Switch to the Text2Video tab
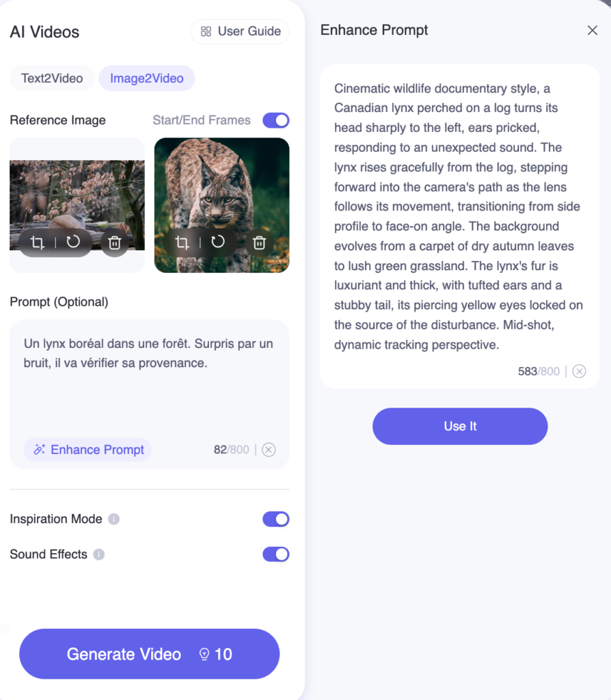The image size is (611, 700). [x=52, y=78]
